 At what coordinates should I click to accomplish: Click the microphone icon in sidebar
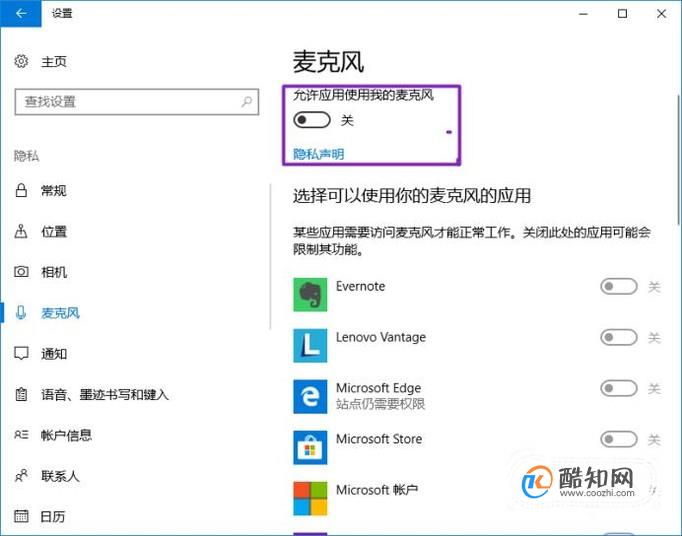click(x=21, y=313)
